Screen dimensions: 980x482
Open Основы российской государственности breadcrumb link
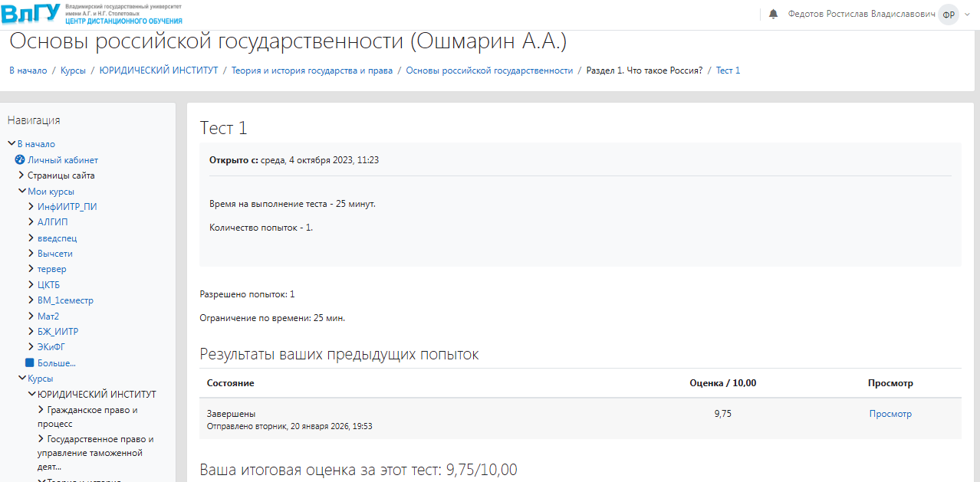point(489,70)
